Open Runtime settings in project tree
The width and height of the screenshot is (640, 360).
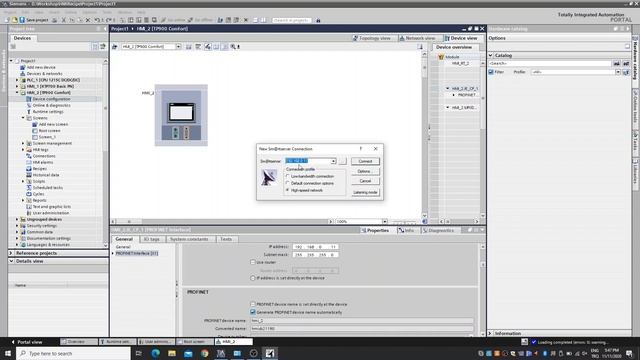point(48,111)
